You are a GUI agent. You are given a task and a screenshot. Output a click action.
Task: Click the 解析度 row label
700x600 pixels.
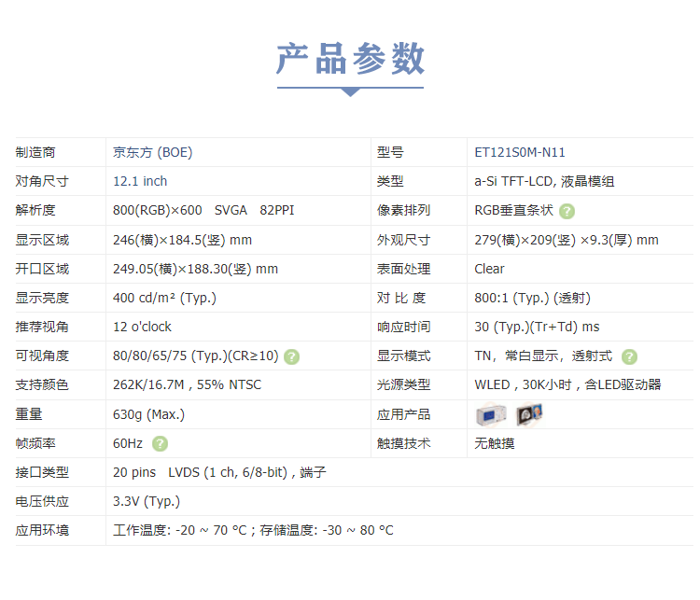click(35, 210)
